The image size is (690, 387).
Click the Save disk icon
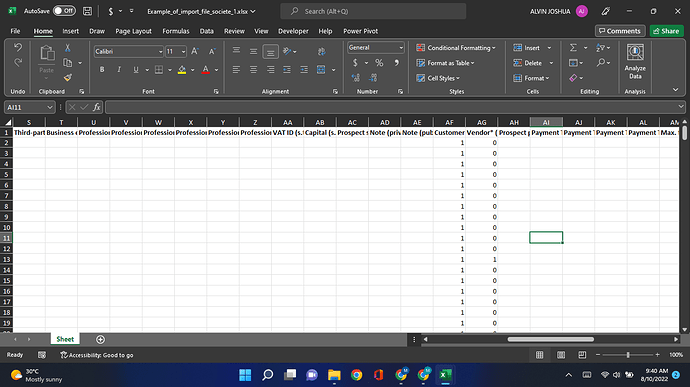pos(88,11)
